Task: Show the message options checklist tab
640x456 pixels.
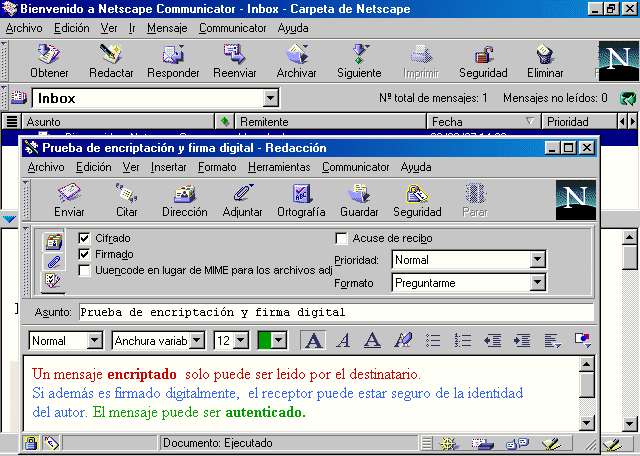Action: 53,280
